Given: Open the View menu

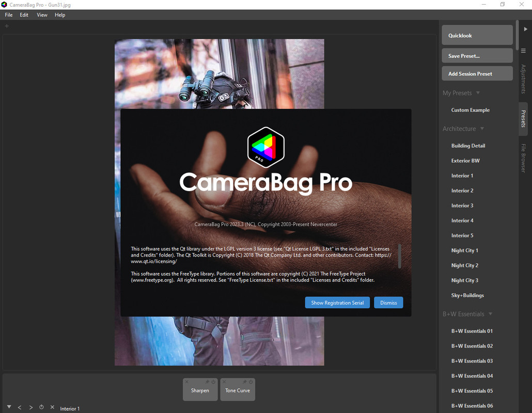Looking at the screenshot, I should (42, 15).
